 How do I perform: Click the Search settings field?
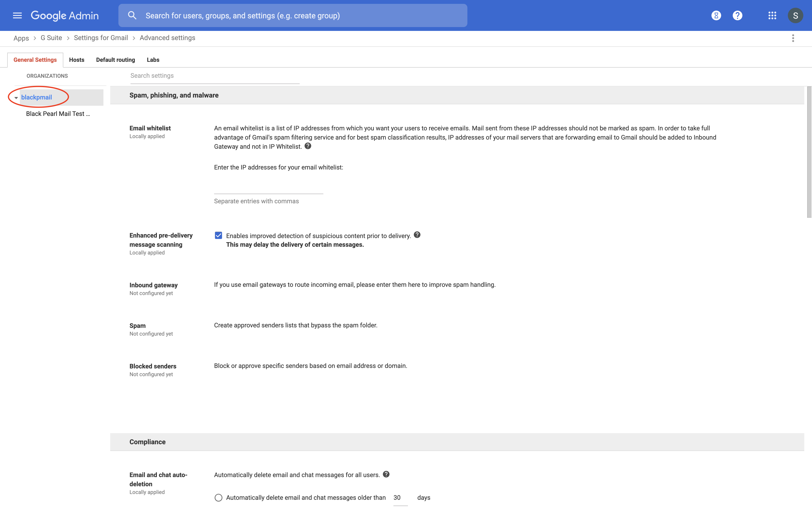pos(215,76)
